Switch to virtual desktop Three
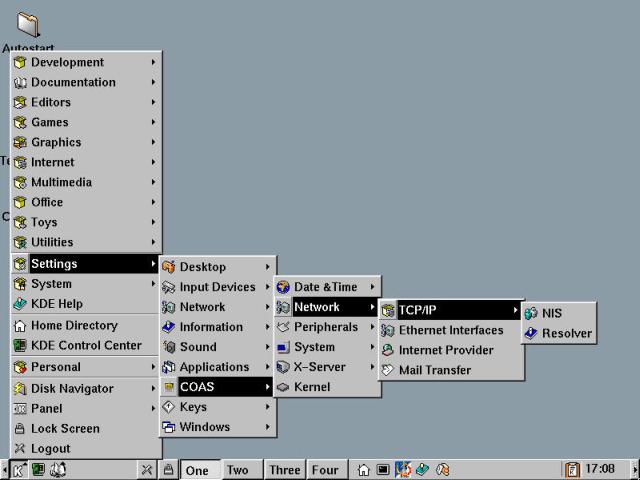The height and width of the screenshot is (480, 640). pos(284,470)
